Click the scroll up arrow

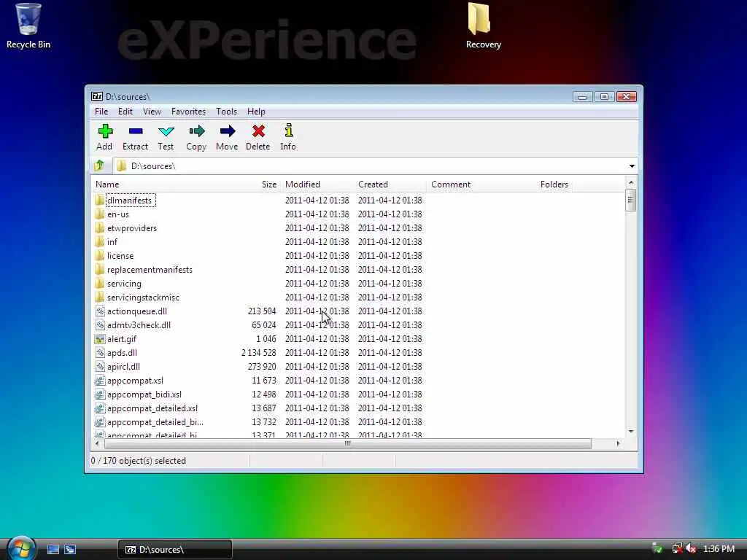631,183
